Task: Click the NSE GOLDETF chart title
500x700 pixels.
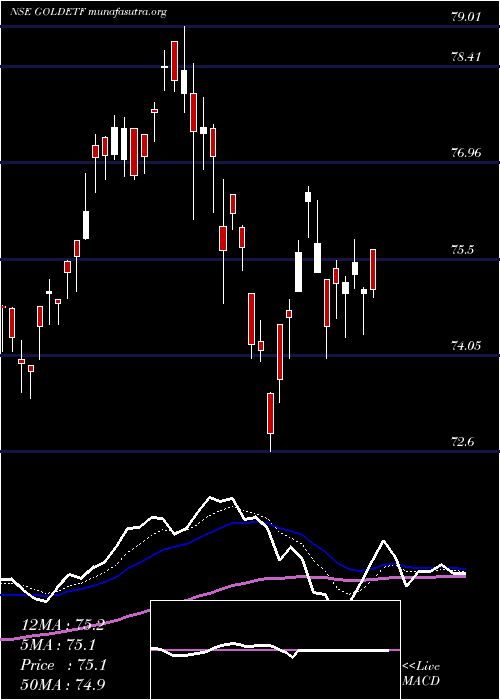Action: click(x=88, y=12)
